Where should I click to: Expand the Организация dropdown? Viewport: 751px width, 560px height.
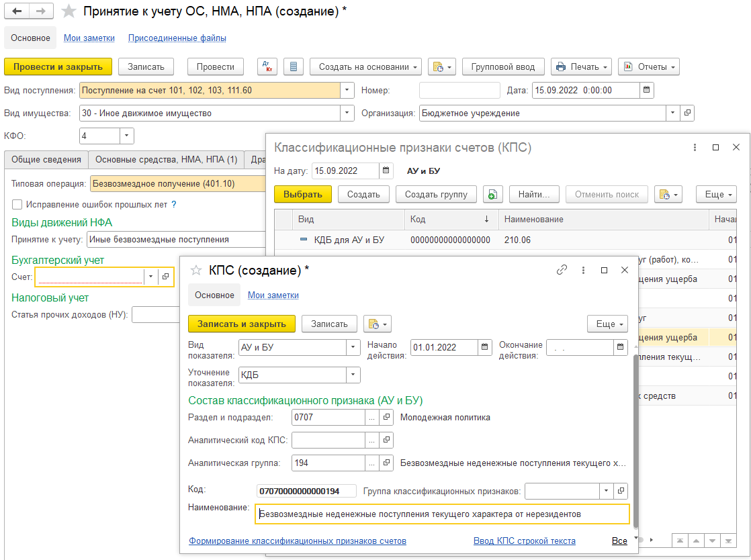[x=672, y=113]
